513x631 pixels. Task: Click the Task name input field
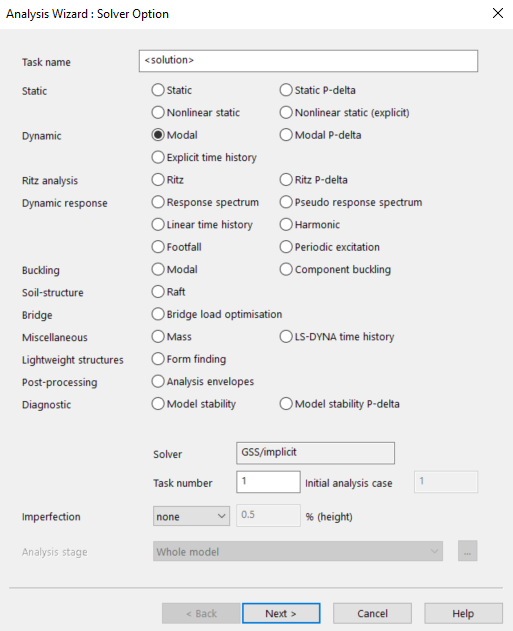tap(308, 61)
